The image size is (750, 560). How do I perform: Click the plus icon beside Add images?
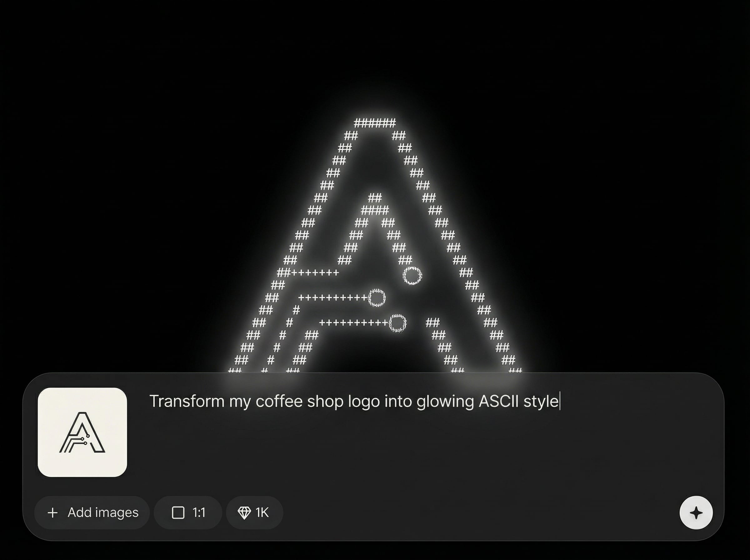coord(52,512)
